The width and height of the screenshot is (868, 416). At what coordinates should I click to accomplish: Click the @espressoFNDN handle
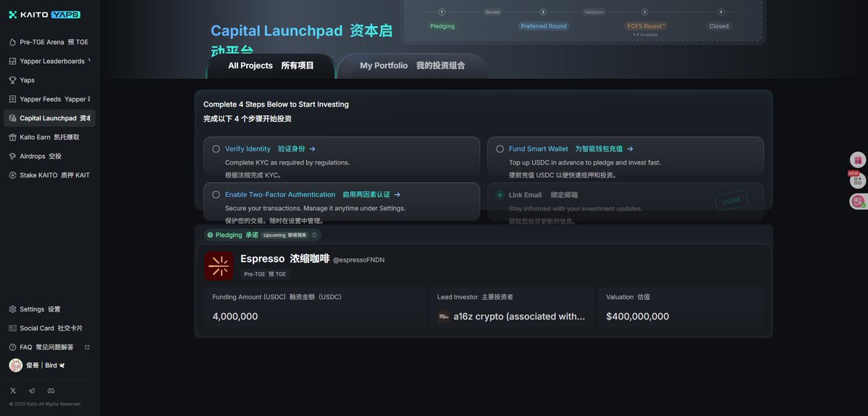coord(359,259)
